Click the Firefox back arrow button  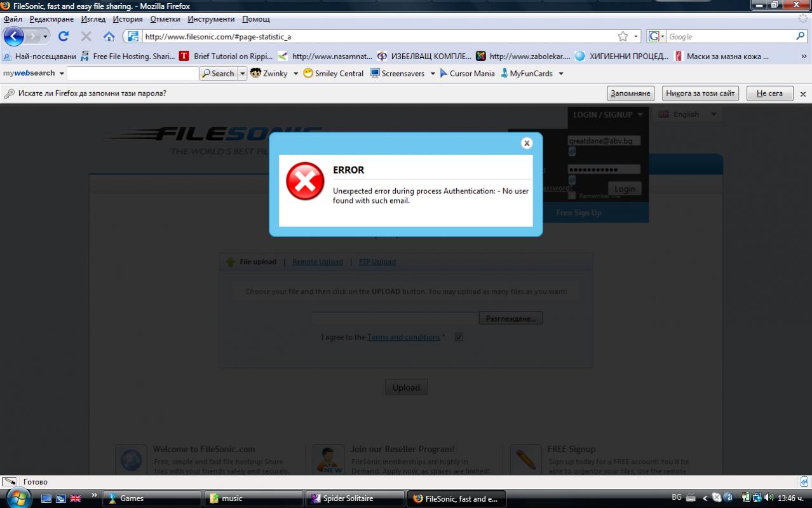tap(13, 36)
